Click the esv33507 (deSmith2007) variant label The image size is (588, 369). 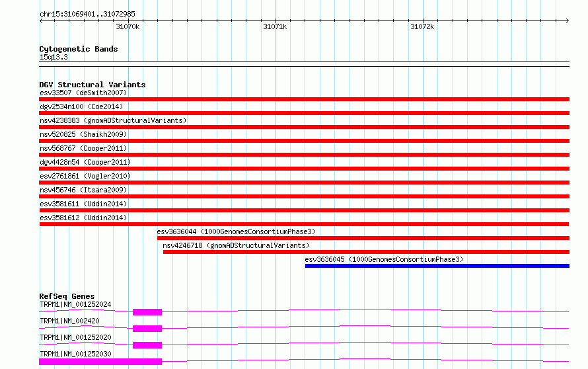point(83,93)
